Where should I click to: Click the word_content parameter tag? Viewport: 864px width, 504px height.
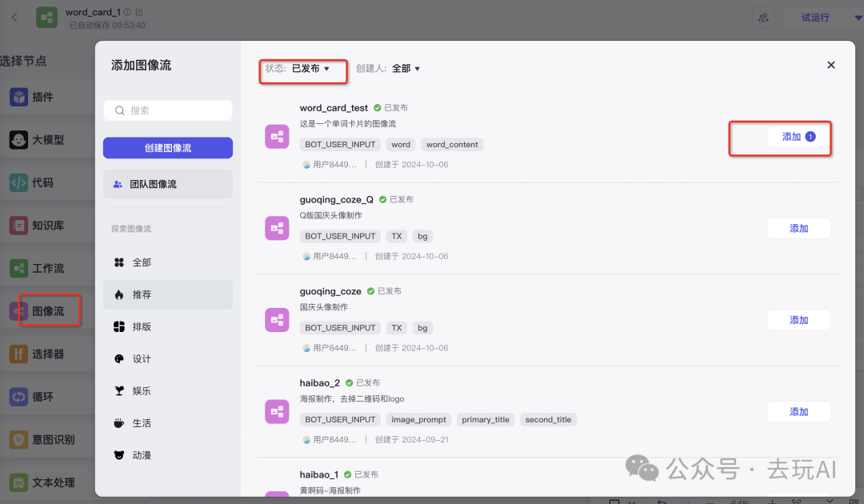(452, 144)
